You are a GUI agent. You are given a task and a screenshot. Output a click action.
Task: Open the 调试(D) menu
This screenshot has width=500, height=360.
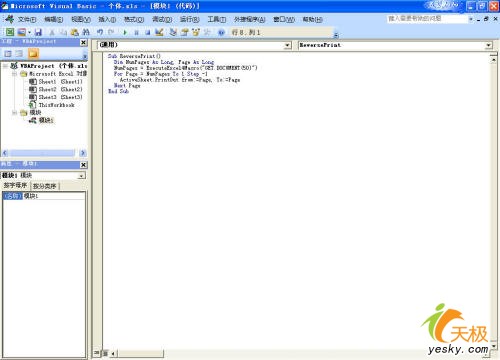click(162, 19)
